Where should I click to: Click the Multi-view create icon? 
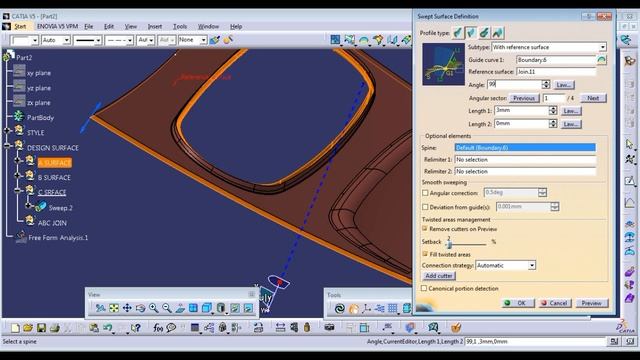click(x=193, y=308)
